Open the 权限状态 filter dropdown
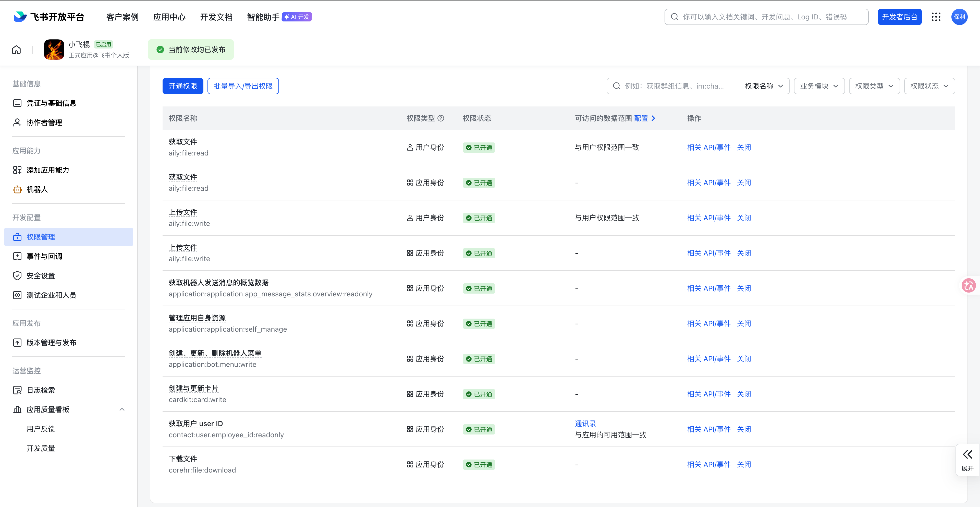 click(x=929, y=86)
